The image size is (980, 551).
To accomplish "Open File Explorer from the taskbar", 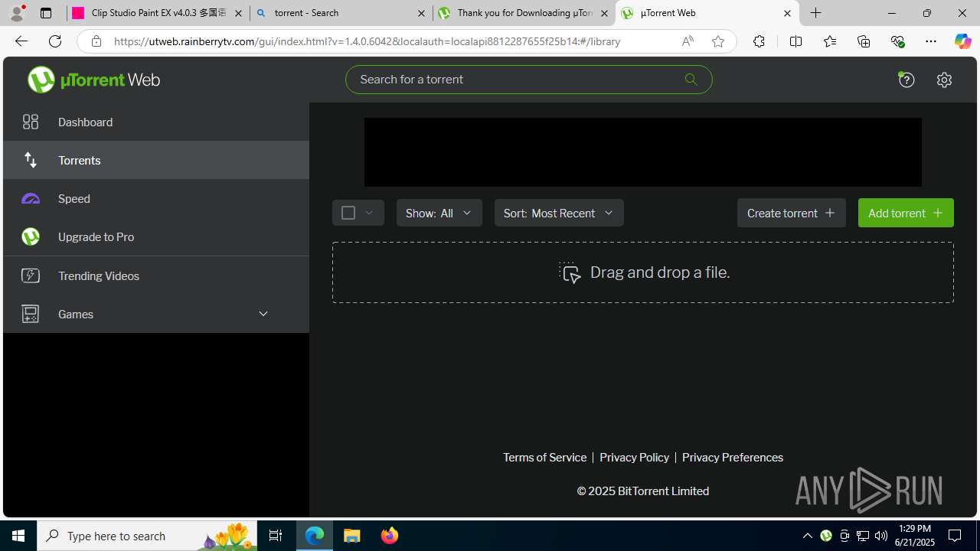I will (352, 536).
